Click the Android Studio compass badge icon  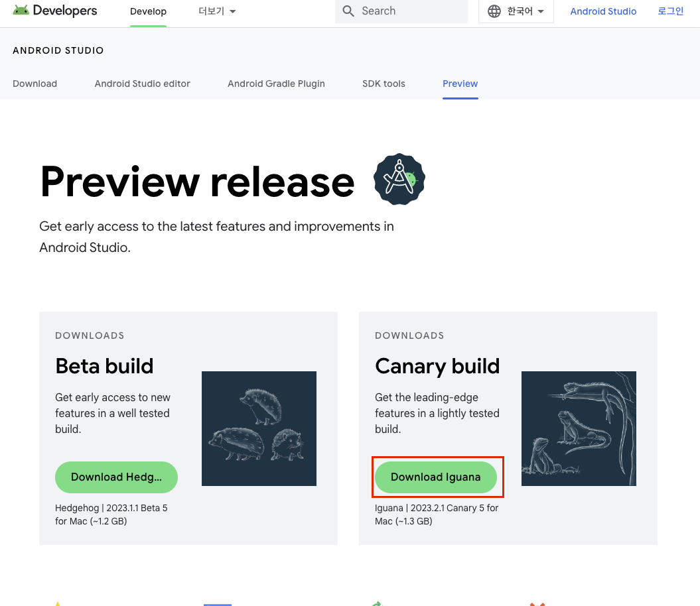(x=399, y=179)
